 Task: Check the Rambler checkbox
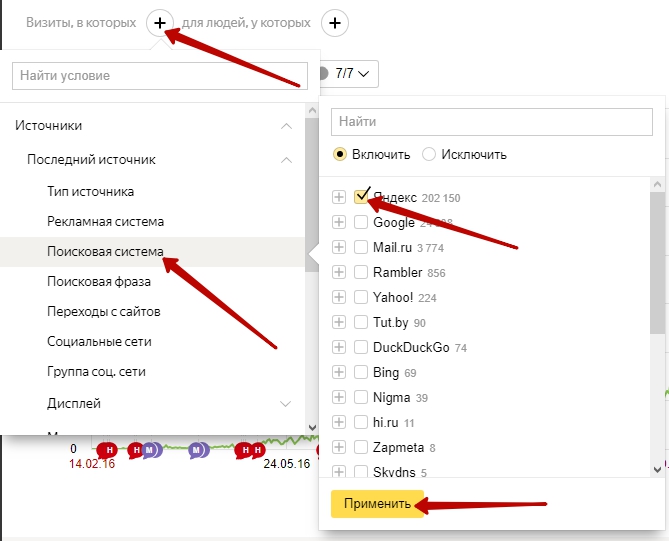coord(361,272)
